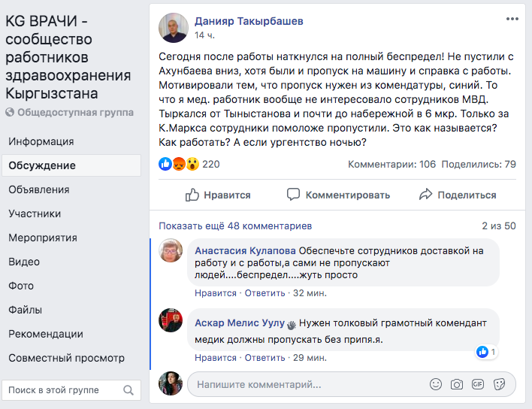Open the sticker picker in comment box
The height and width of the screenshot is (409, 532).
[x=498, y=384]
